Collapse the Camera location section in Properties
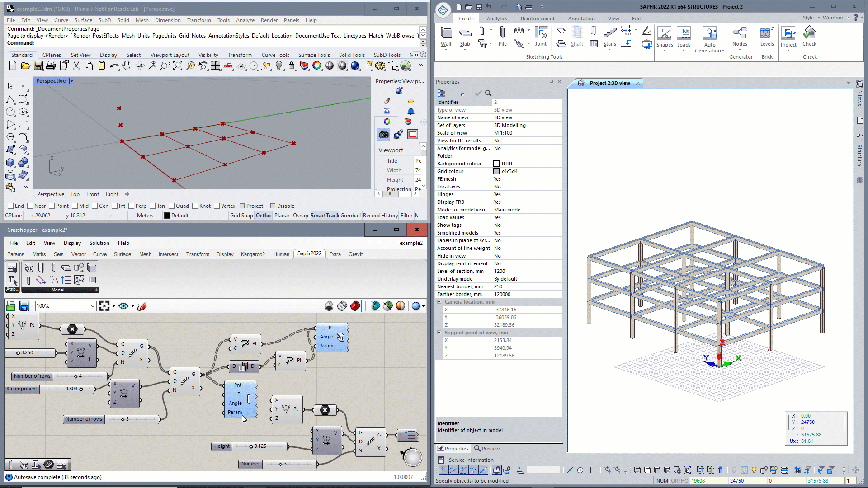 tap(439, 302)
